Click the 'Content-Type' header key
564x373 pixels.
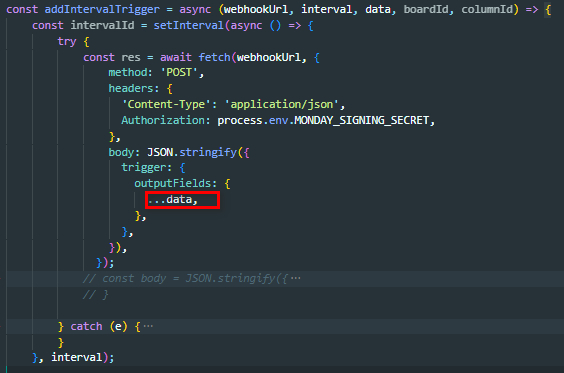pos(166,104)
